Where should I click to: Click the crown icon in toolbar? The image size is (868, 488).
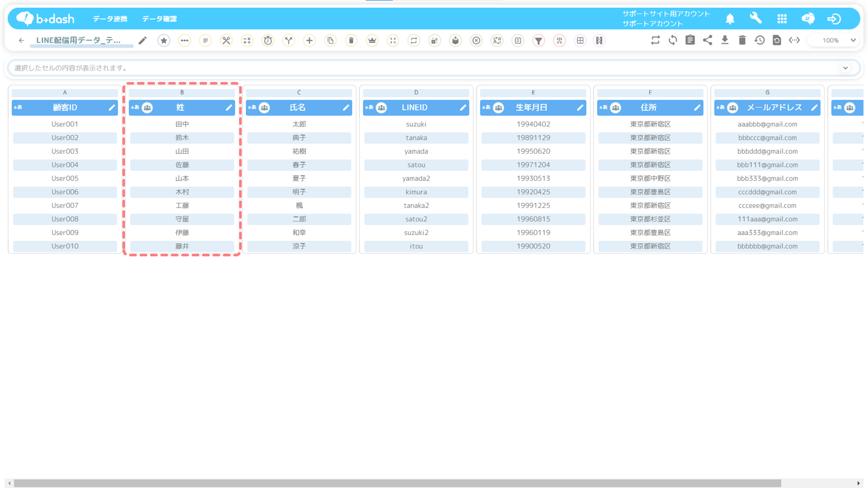pyautogui.click(x=372, y=40)
